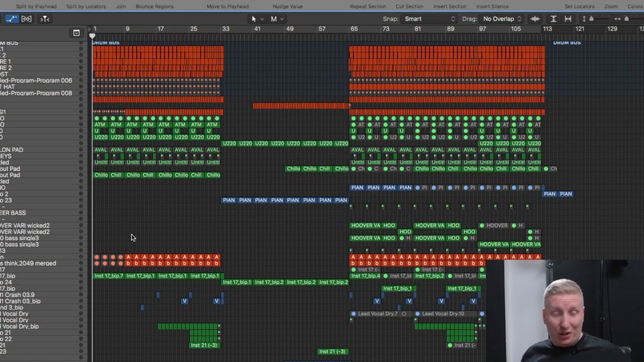This screenshot has width=644, height=362.
Task: Select the Crash 03_bip track
Action: (20, 301)
